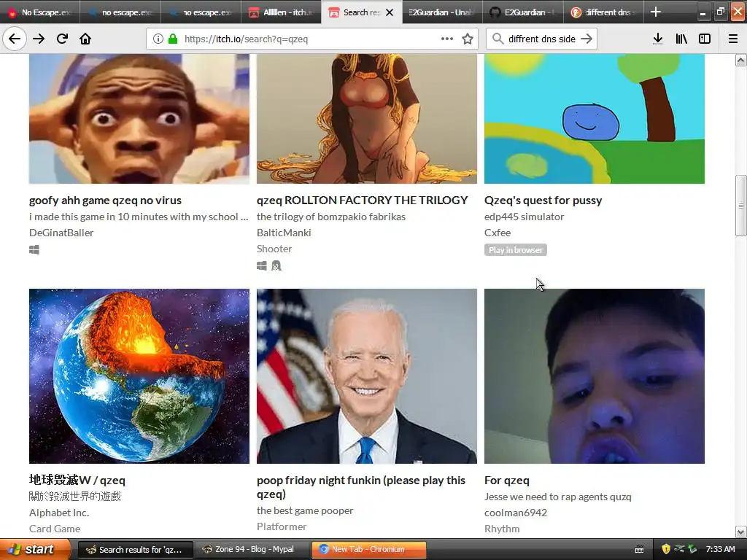The image size is (747, 560).
Task: Click the goofy ahh game thumbnail
Action: point(139,119)
